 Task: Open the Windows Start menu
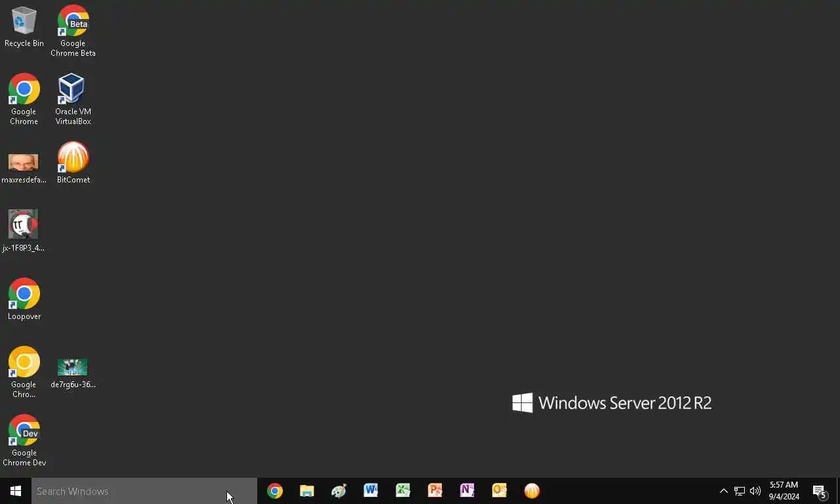pos(16,491)
